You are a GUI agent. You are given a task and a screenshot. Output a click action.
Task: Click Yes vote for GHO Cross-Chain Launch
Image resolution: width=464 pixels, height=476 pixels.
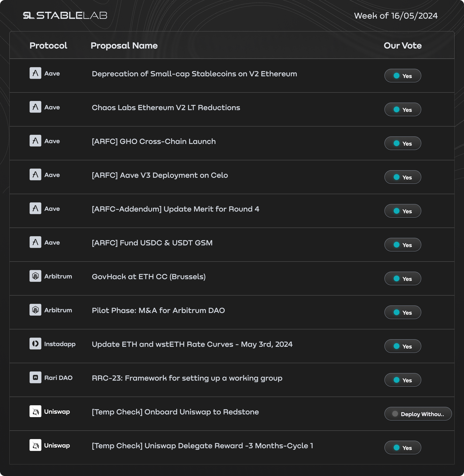coord(403,143)
